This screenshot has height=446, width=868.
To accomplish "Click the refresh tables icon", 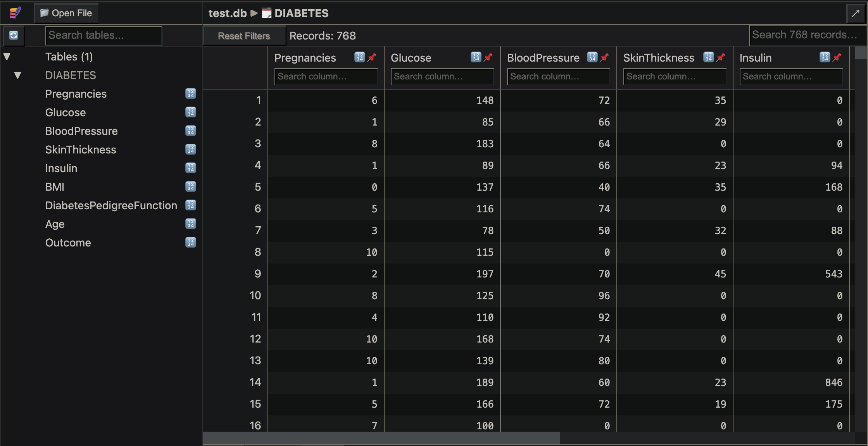I will (x=14, y=35).
